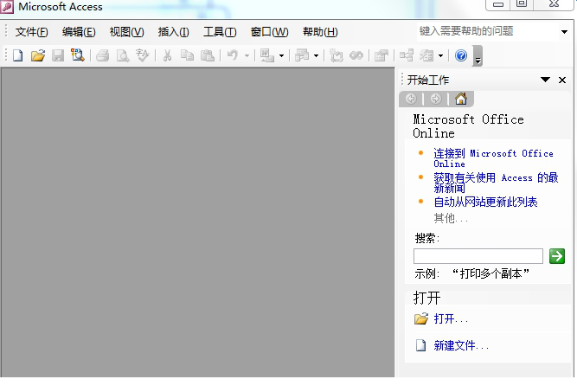Viewport: 577px width, 392px height.
Task: Click the page icon beside 新建文件...
Action: coord(420,345)
